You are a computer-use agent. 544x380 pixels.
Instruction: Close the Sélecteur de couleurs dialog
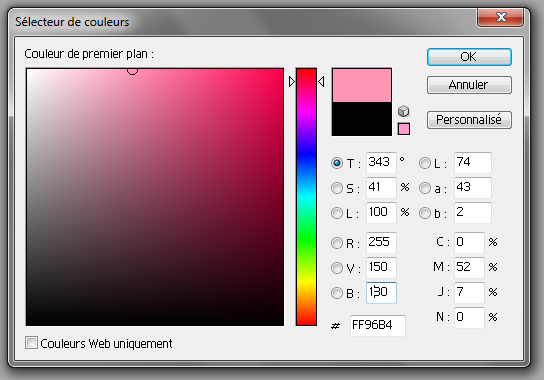pyautogui.click(x=500, y=17)
